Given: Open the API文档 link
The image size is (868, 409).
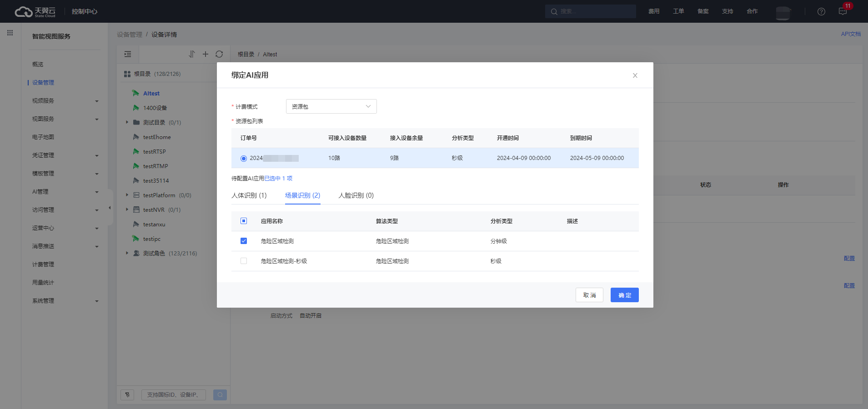Looking at the screenshot, I should coord(851,34).
